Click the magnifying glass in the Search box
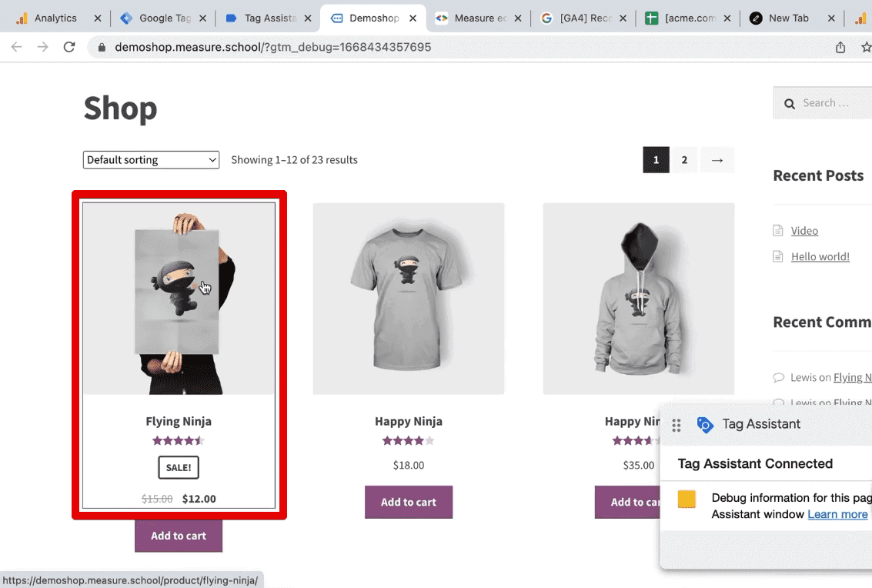 point(790,102)
